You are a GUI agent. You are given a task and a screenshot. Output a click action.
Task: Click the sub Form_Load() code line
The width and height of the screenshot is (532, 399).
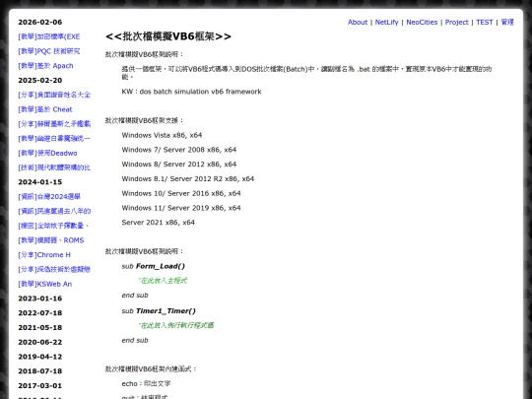pos(154,266)
